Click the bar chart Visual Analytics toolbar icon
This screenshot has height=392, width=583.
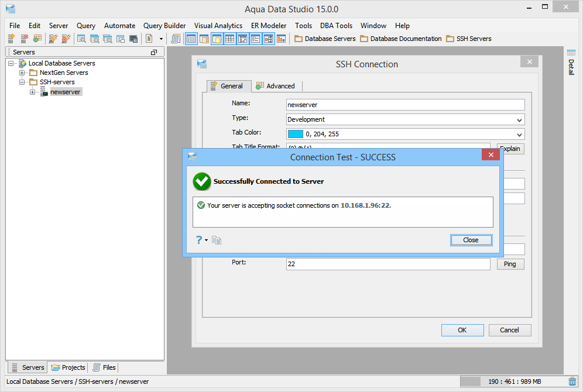[x=282, y=39]
